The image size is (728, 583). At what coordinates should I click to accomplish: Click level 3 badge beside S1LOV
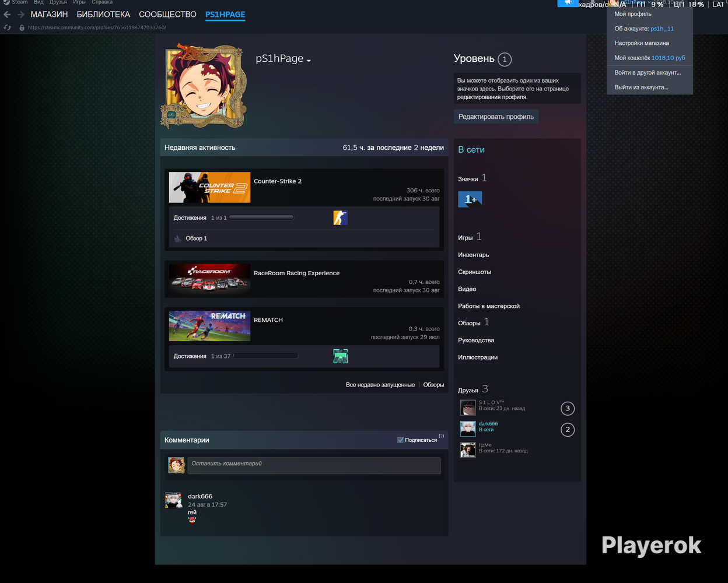coord(568,408)
